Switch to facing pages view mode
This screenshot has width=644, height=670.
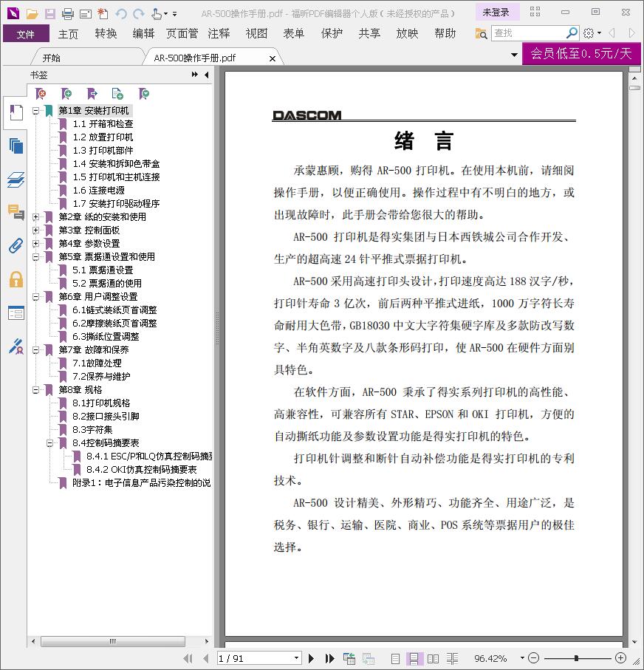(x=433, y=658)
